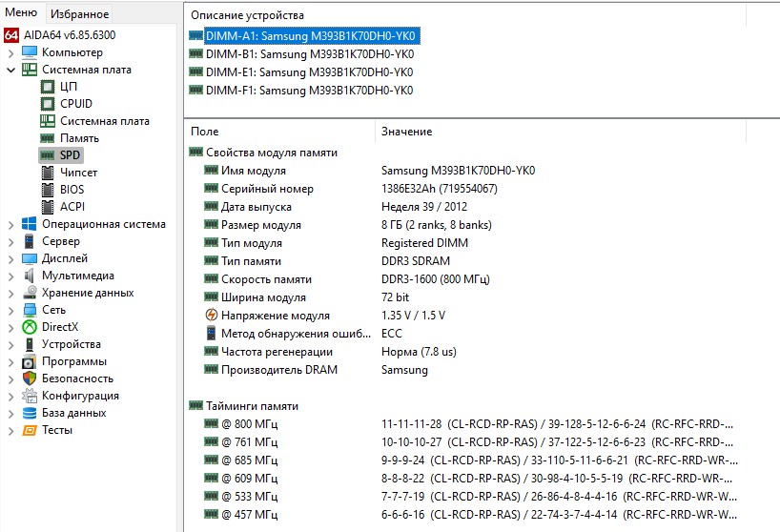Expand the Устройства tree node
The image size is (780, 532).
pyautogui.click(x=10, y=345)
